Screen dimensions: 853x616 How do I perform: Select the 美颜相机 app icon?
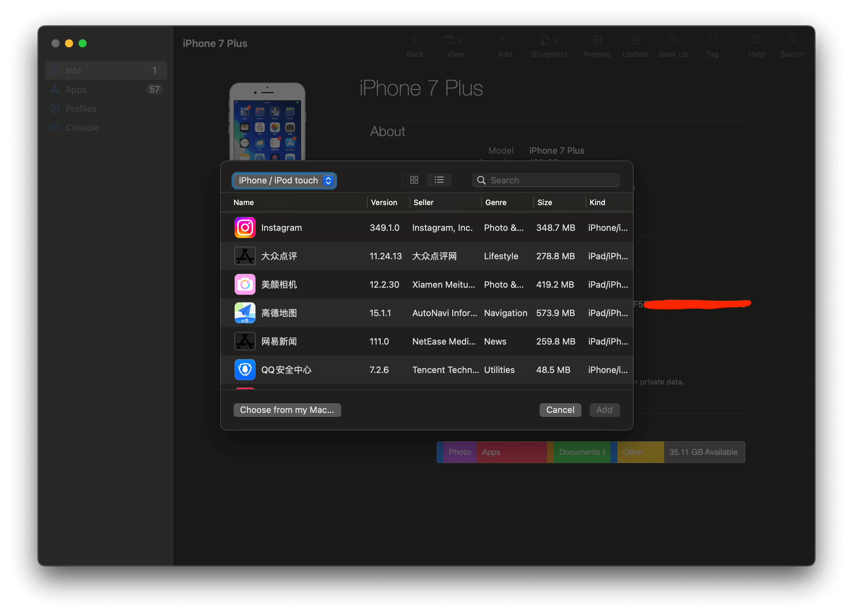pyautogui.click(x=245, y=284)
